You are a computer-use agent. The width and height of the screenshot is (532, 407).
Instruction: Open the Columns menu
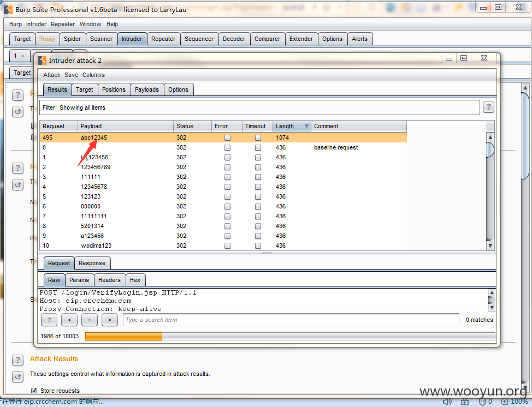(93, 75)
